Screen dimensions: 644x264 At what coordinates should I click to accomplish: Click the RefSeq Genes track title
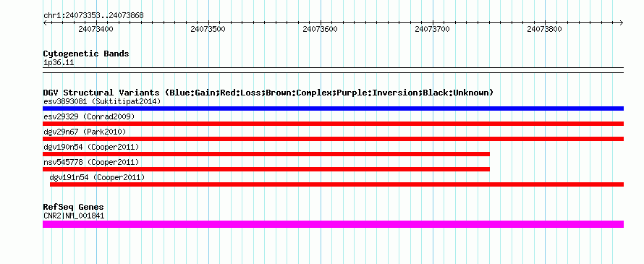[73, 207]
